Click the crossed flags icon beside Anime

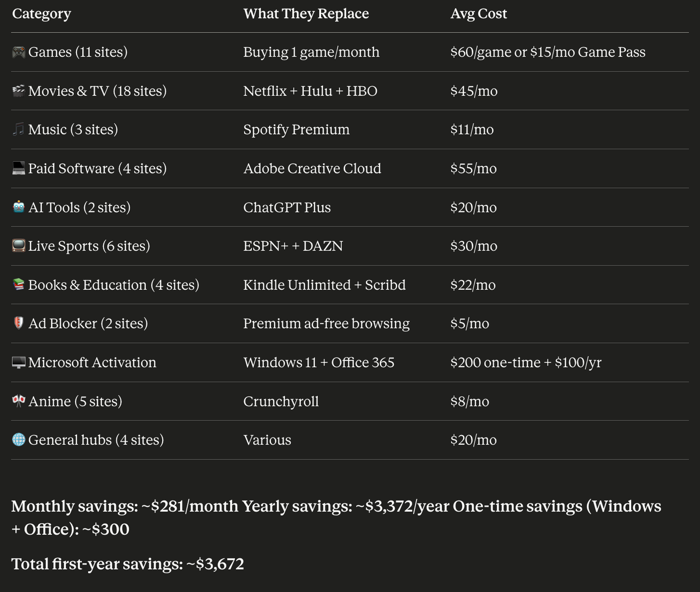pyautogui.click(x=18, y=401)
